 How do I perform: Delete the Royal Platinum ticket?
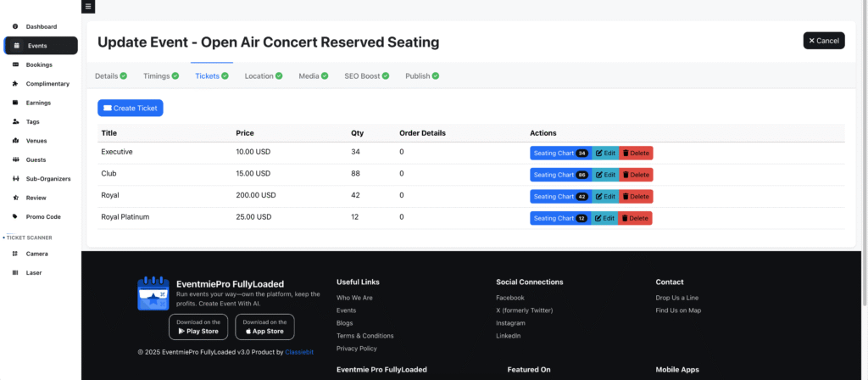coord(635,218)
